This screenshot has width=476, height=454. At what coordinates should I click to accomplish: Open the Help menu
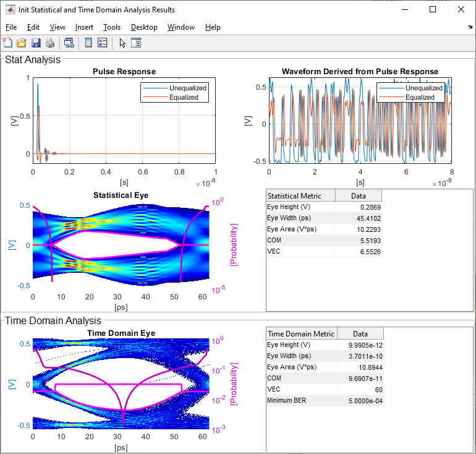click(x=213, y=27)
